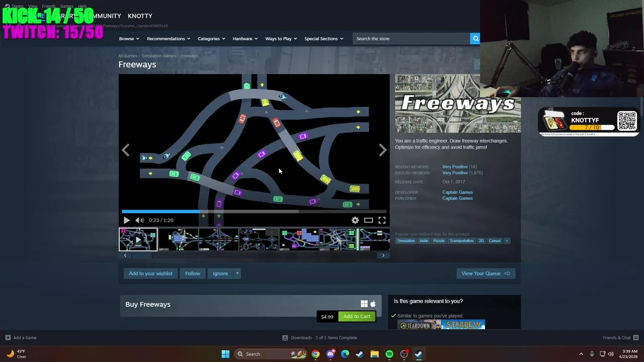Enter fullscreen for the trailer

[x=382, y=220]
